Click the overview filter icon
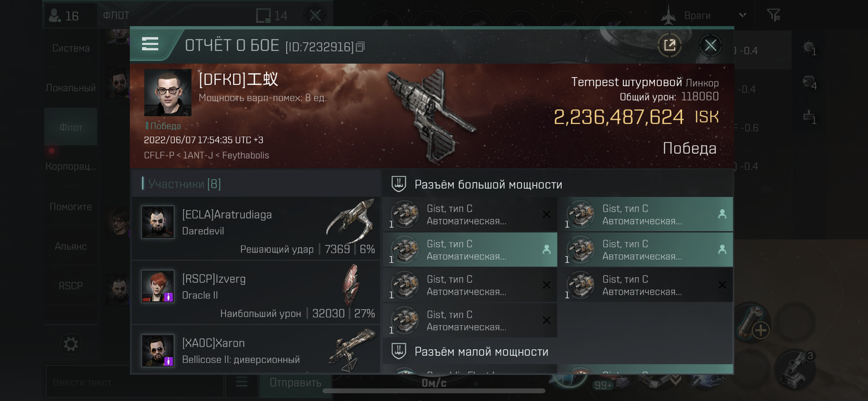The height and width of the screenshot is (401, 868). click(773, 15)
